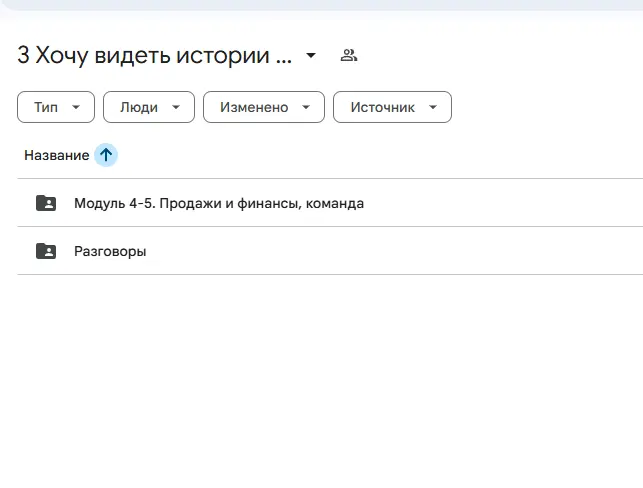Expand the Источник filter arrow
The image size is (643, 488).
click(x=433, y=107)
